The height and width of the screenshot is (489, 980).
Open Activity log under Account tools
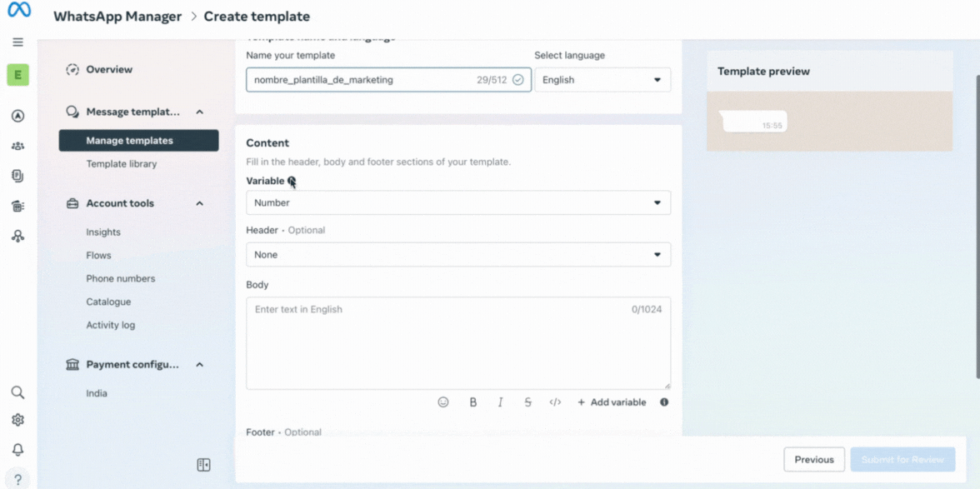click(111, 325)
